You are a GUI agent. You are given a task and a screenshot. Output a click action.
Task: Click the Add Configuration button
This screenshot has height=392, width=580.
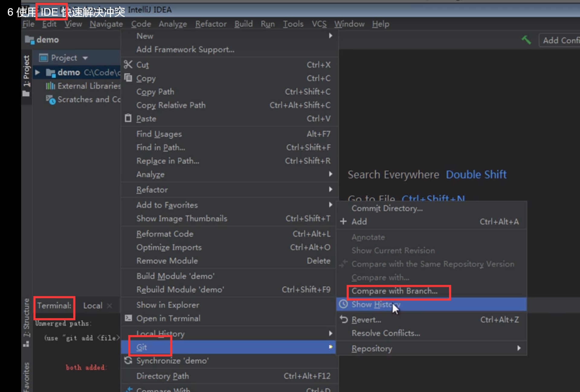pos(560,40)
